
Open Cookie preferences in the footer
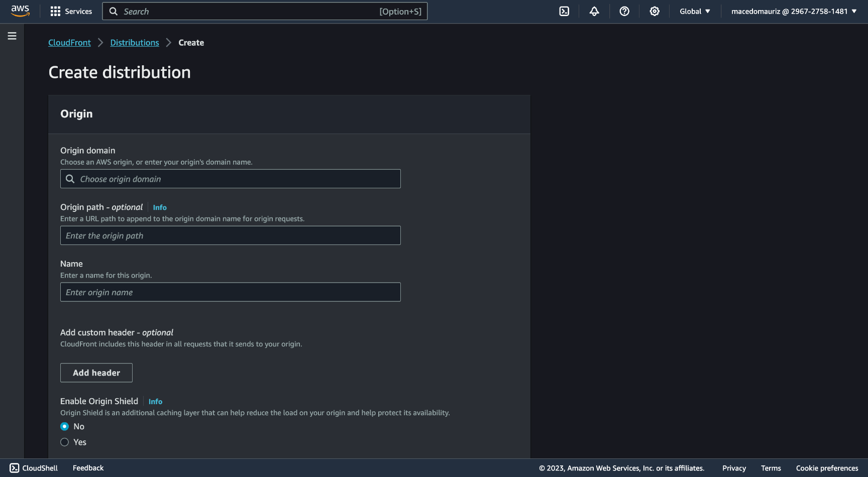coord(827,468)
